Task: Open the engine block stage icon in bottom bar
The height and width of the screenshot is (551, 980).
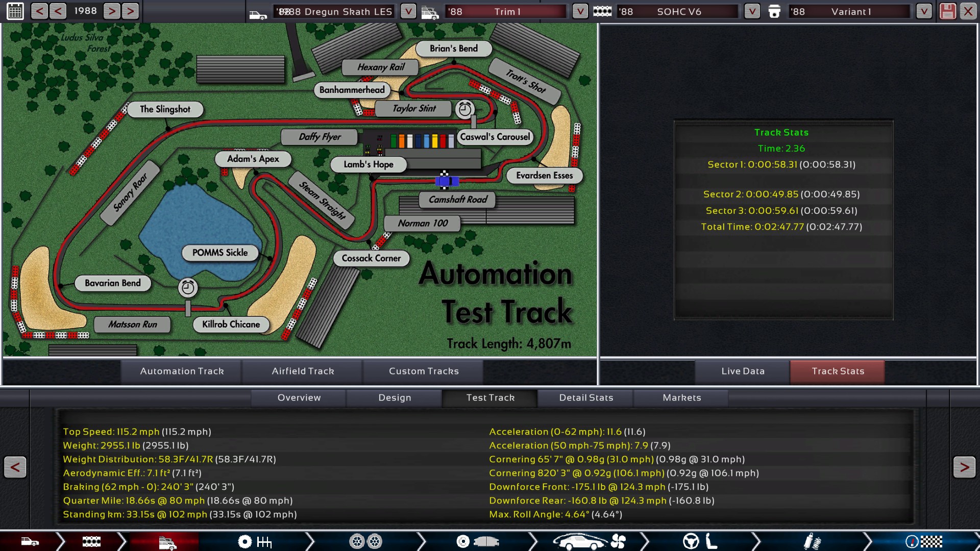Action: 91,541
